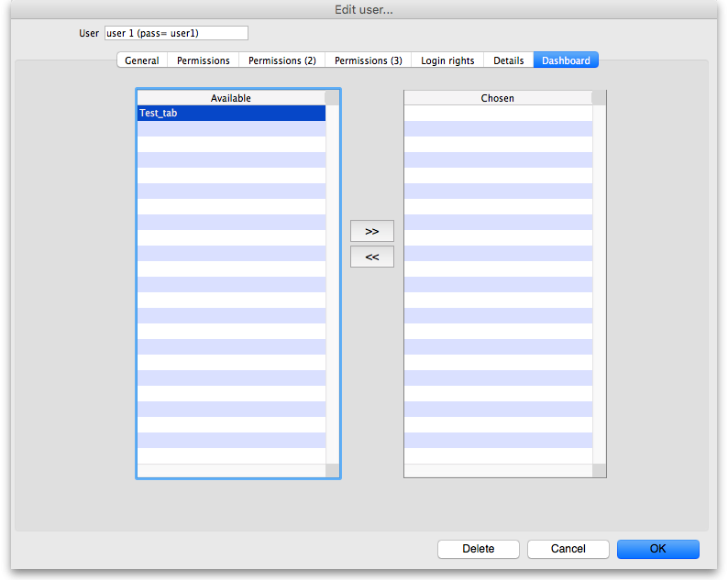This screenshot has width=728, height=580.
Task: Open the Permissions tab
Action: (x=204, y=60)
